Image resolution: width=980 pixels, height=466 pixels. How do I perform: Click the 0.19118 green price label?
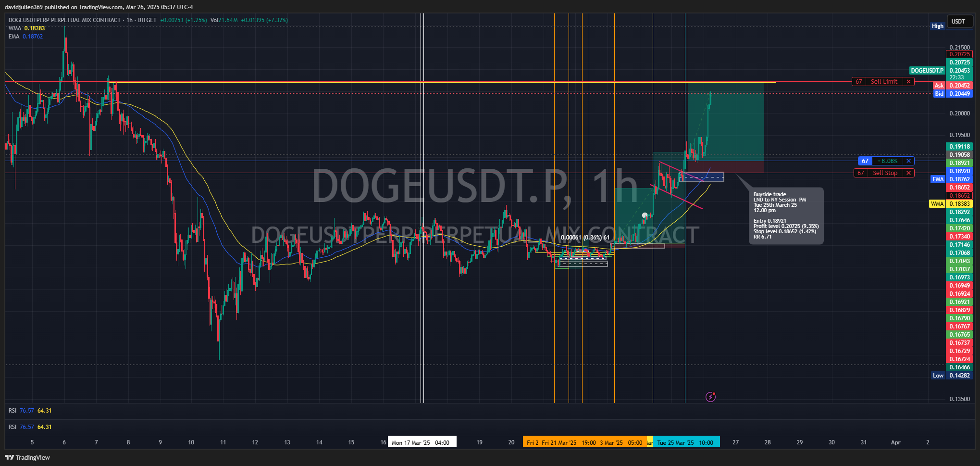tap(959, 147)
